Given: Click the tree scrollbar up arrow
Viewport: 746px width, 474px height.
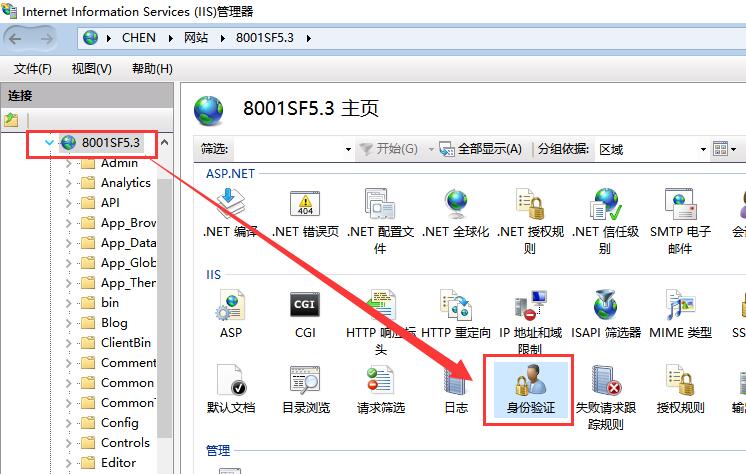Looking at the screenshot, I should click(165, 142).
